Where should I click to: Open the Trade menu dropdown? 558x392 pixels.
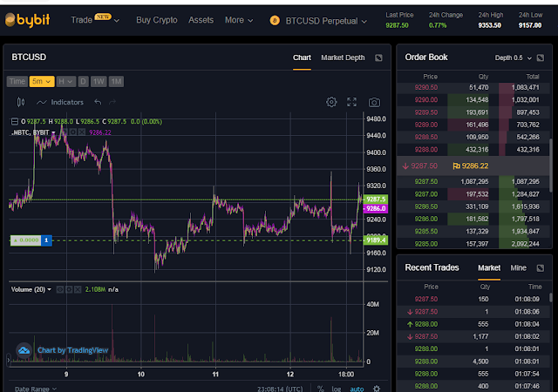click(95, 20)
